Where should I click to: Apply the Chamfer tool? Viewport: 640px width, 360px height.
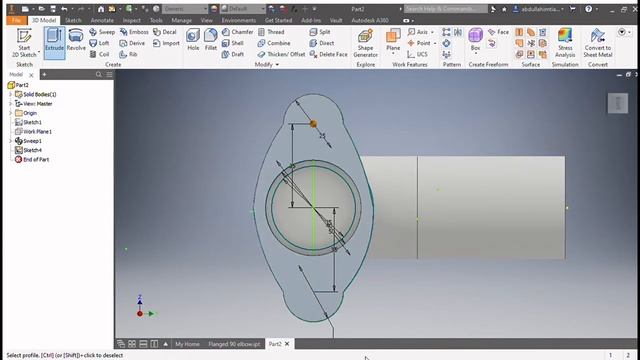pyautogui.click(x=238, y=32)
